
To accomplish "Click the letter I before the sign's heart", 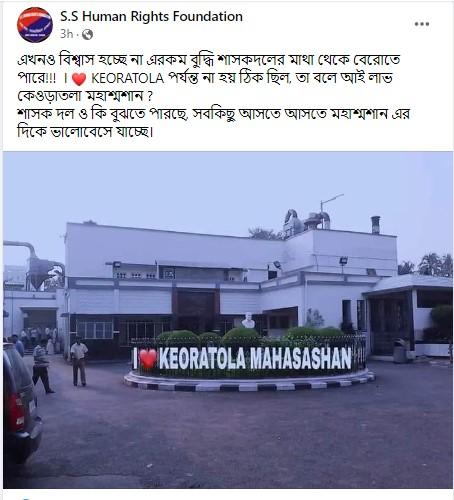I will coord(135,359).
